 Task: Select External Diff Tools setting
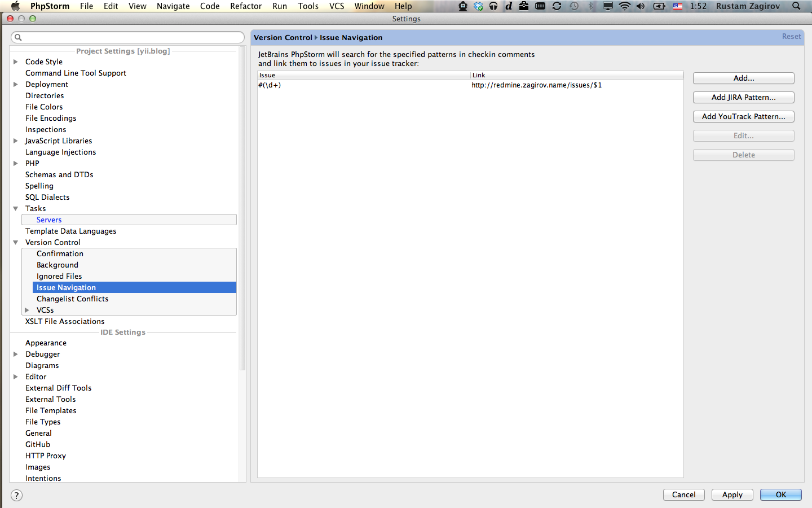click(58, 388)
